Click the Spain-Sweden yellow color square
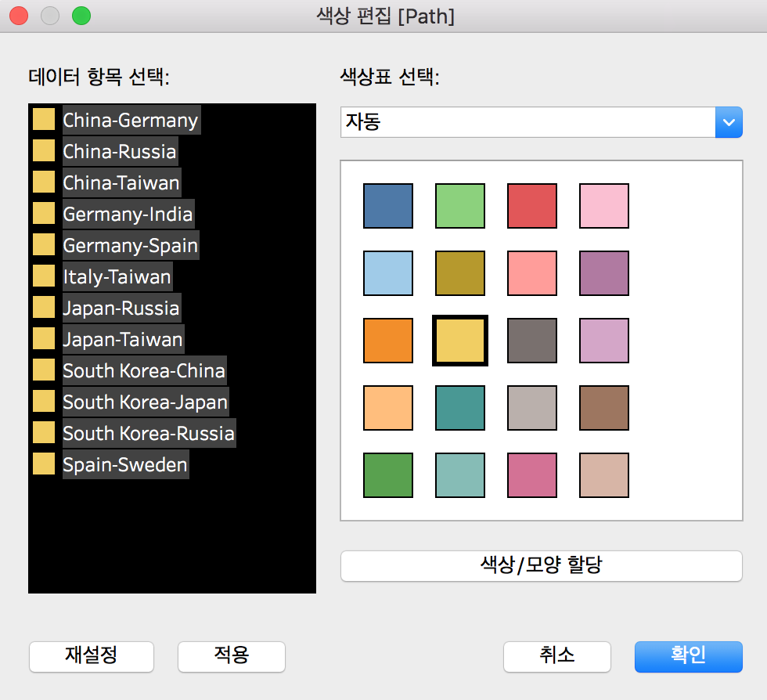This screenshot has height=700, width=767. (x=44, y=464)
